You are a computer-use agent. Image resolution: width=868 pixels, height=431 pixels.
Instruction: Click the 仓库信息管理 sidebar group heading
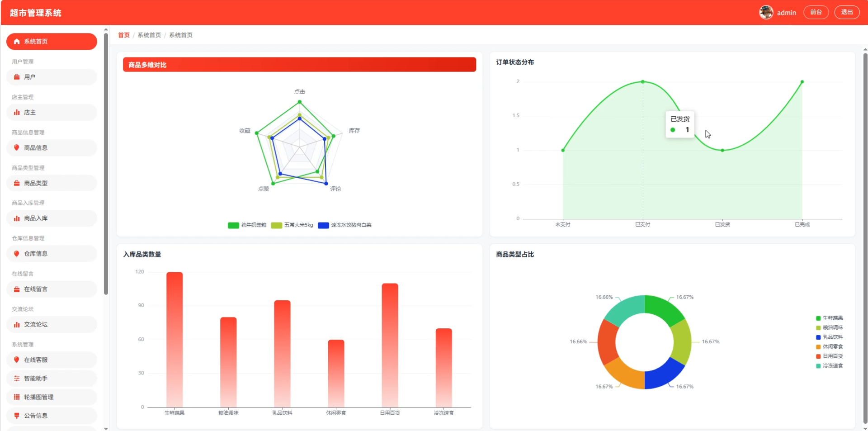coord(28,238)
